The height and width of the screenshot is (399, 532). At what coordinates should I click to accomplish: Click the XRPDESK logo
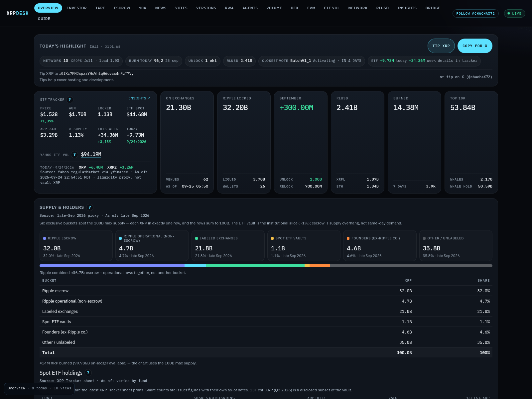tap(18, 13)
